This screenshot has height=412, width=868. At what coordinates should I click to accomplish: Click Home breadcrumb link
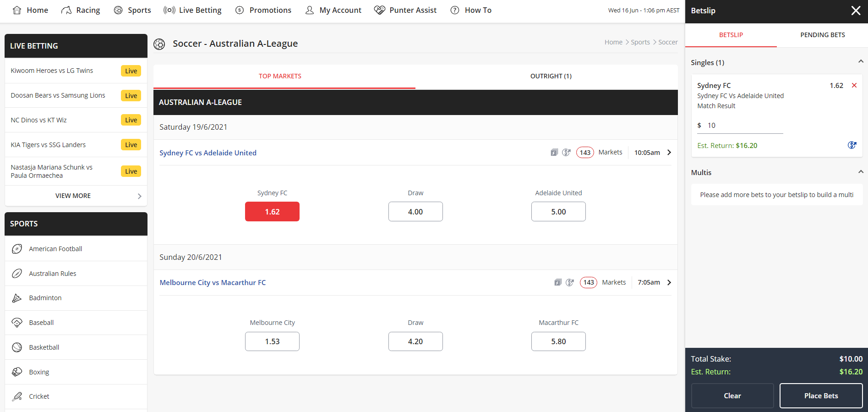(x=613, y=42)
